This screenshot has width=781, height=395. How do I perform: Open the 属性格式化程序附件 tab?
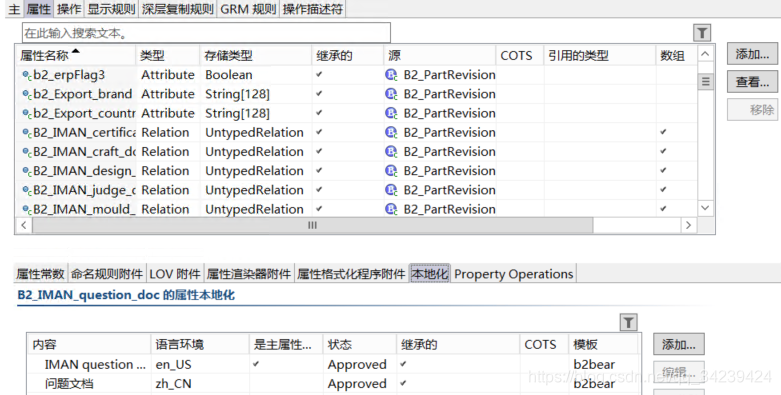pos(351,274)
